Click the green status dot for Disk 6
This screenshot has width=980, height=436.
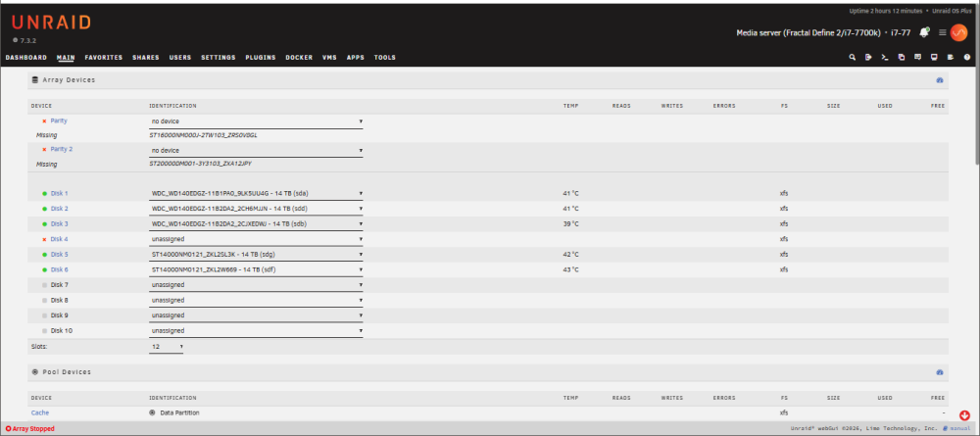(x=44, y=269)
